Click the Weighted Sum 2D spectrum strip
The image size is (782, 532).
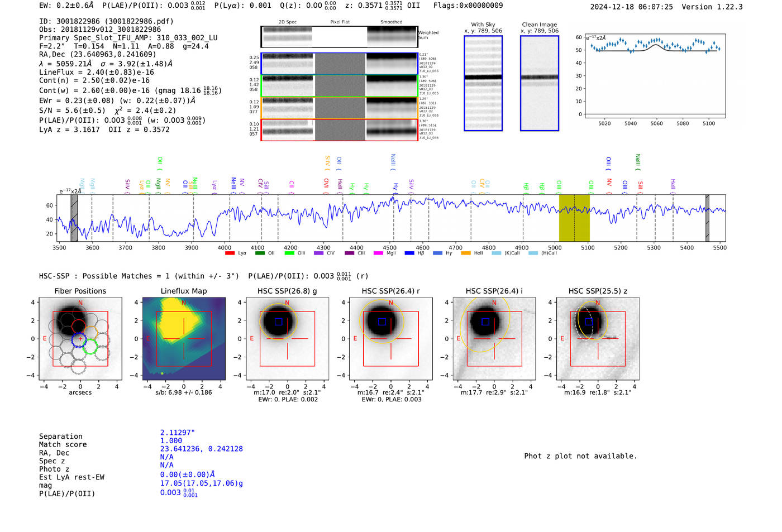point(339,37)
